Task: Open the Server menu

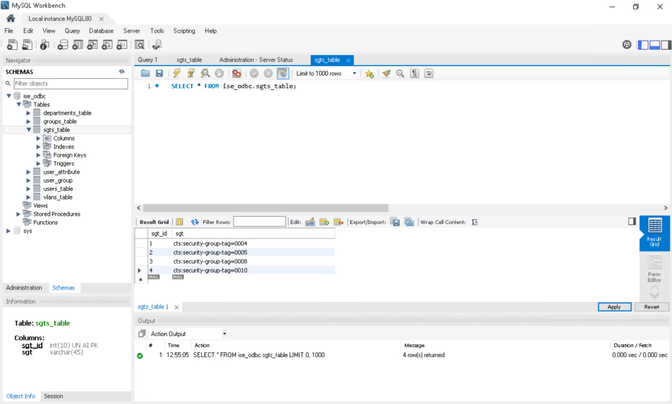Action: [x=131, y=31]
